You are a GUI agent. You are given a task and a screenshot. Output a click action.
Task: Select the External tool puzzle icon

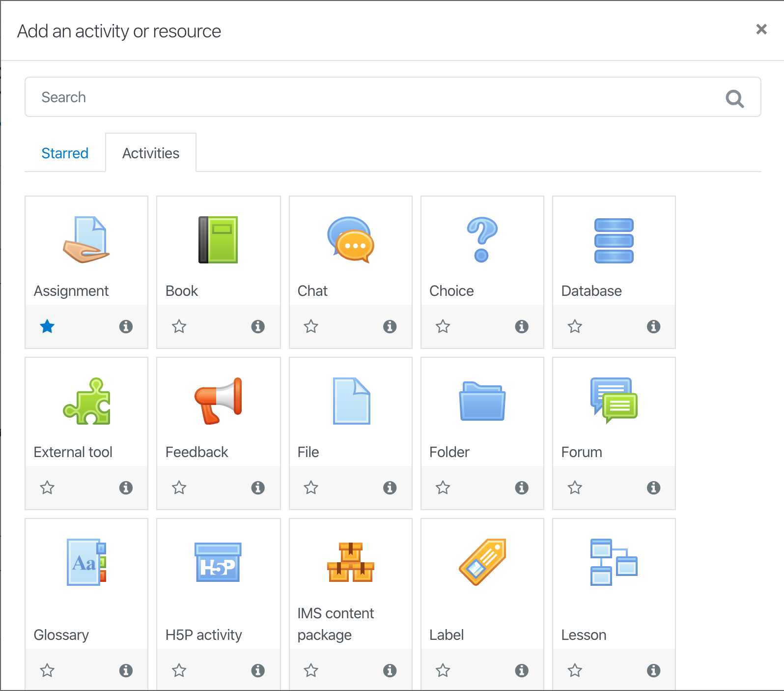point(86,401)
